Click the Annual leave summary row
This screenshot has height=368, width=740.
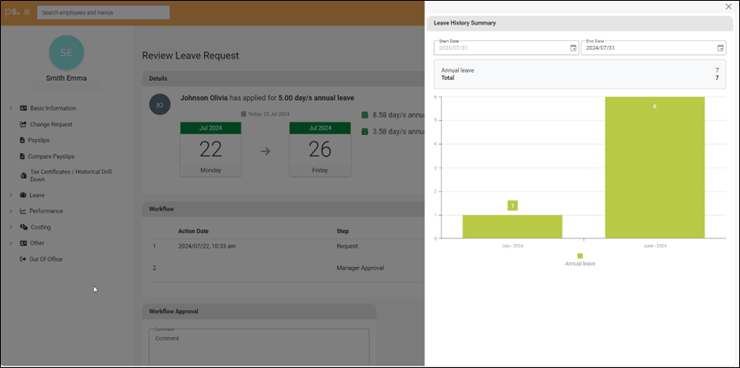(x=580, y=70)
